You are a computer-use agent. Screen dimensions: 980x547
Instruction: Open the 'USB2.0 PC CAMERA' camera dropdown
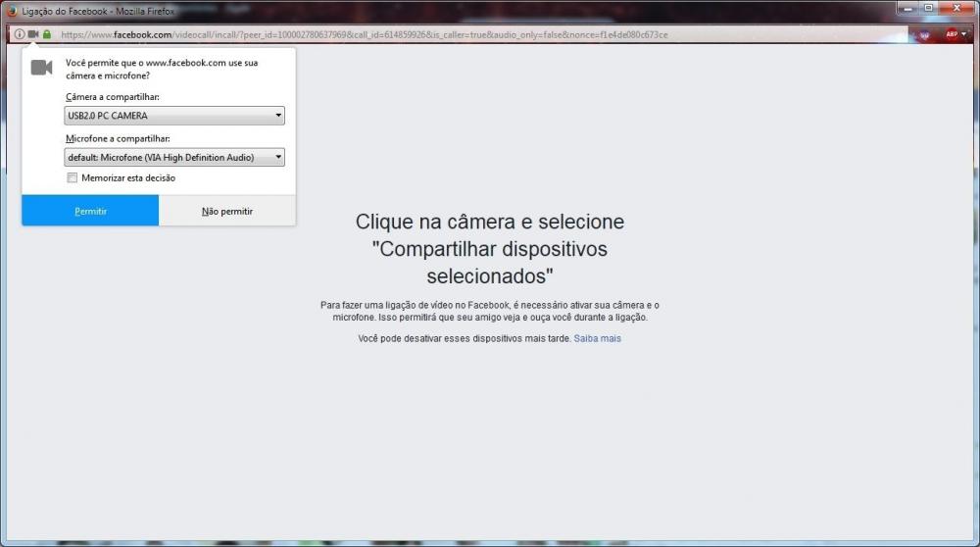pos(174,116)
